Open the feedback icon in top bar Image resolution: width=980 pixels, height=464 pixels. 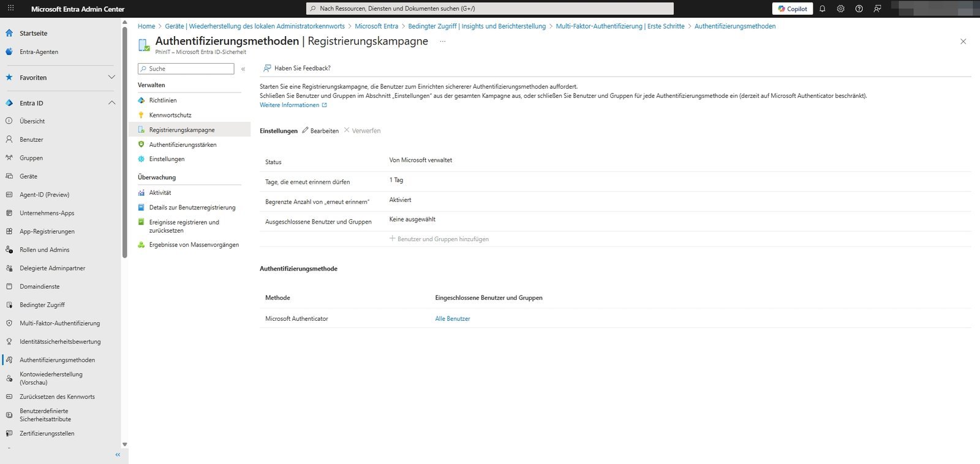pyautogui.click(x=877, y=9)
